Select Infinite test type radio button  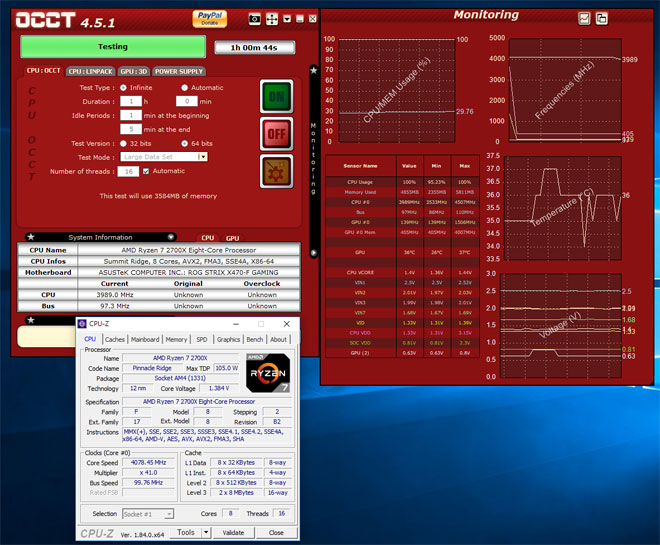click(x=123, y=88)
